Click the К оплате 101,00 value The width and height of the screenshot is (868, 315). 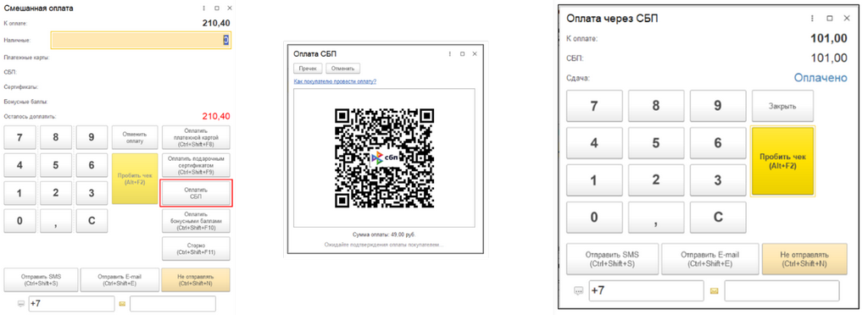click(829, 38)
